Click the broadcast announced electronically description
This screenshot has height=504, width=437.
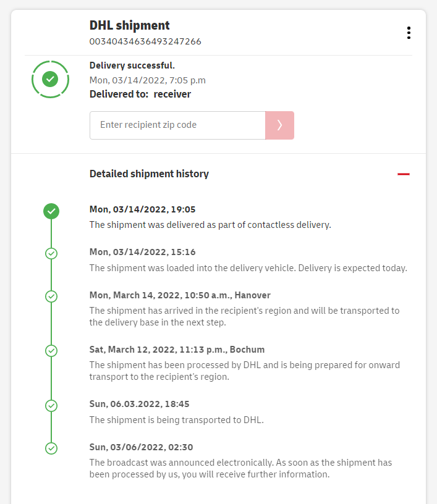(x=240, y=468)
